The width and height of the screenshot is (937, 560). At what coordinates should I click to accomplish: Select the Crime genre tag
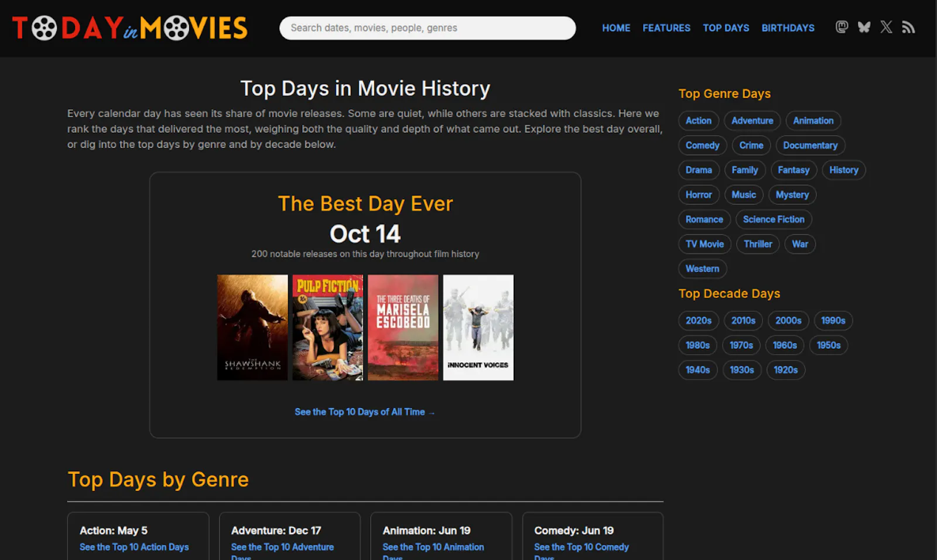(x=751, y=145)
